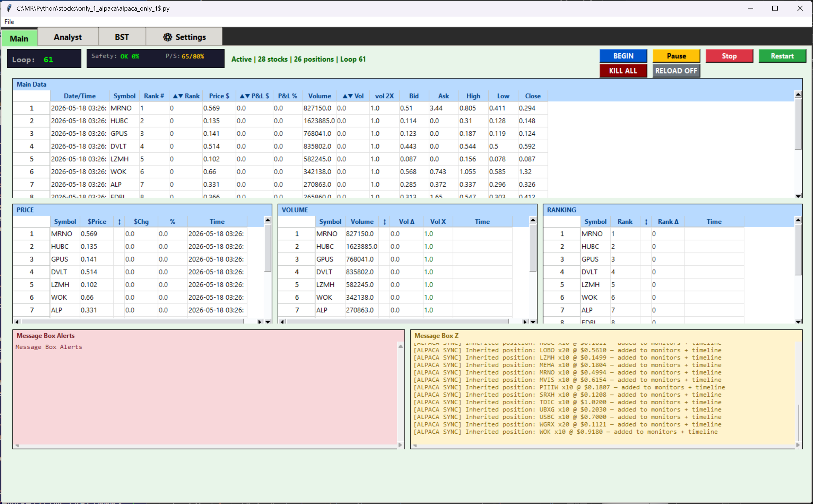Click VOLUME panel scrollbar up arrow
Screen dimensions: 813x504
tap(533, 220)
